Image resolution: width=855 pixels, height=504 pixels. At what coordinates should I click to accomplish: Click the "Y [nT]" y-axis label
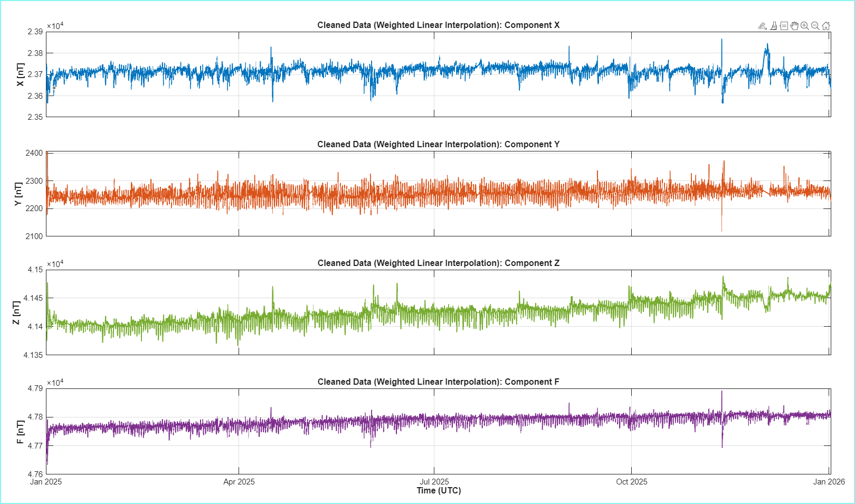tap(18, 194)
